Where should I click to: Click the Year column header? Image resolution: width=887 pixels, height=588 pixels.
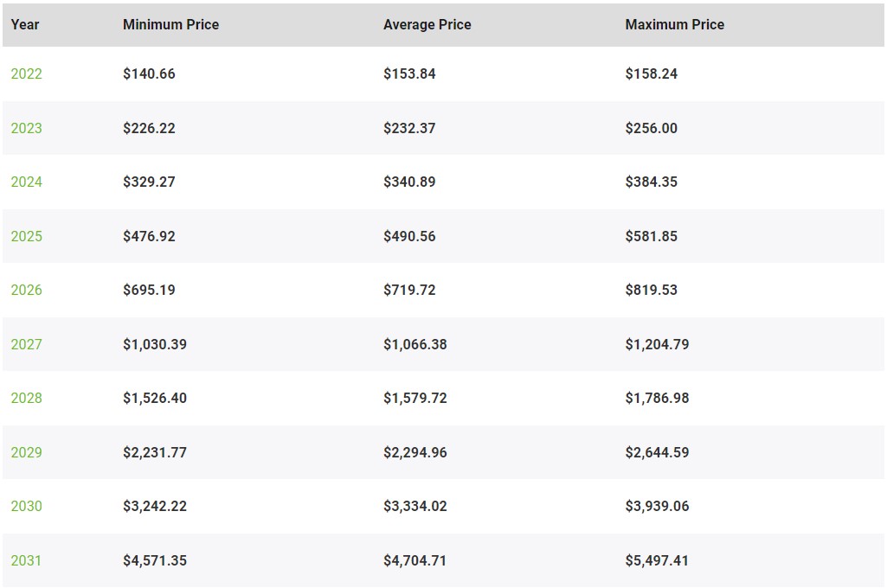tap(25, 24)
